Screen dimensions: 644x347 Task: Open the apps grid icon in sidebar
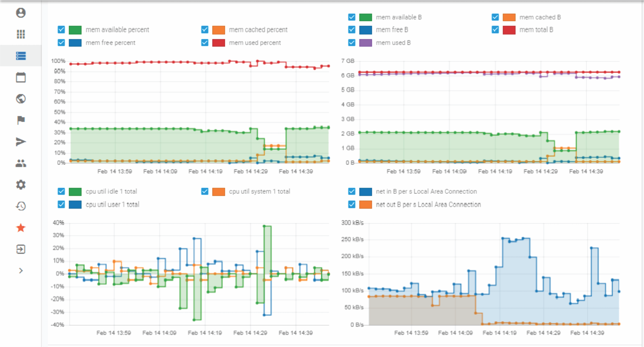[21, 34]
